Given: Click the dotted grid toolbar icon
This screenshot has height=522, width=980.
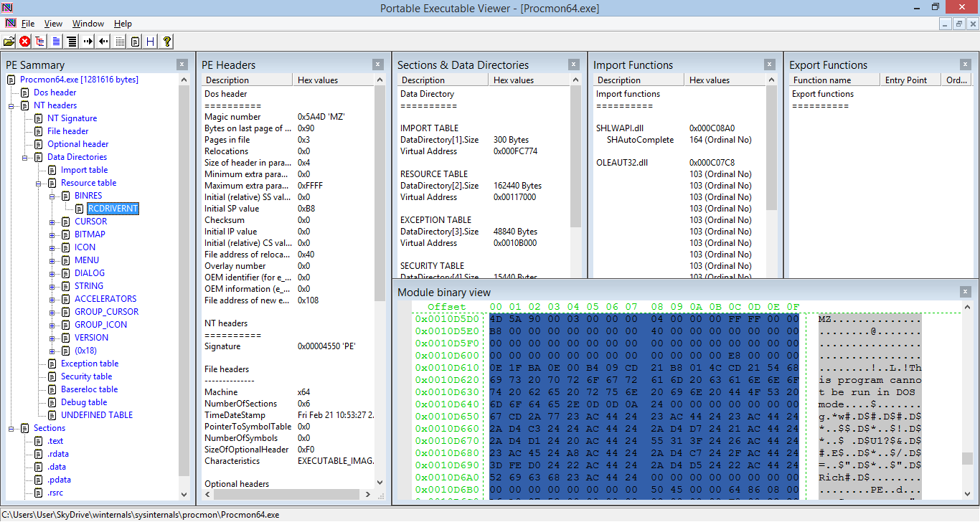Looking at the screenshot, I should coord(119,42).
